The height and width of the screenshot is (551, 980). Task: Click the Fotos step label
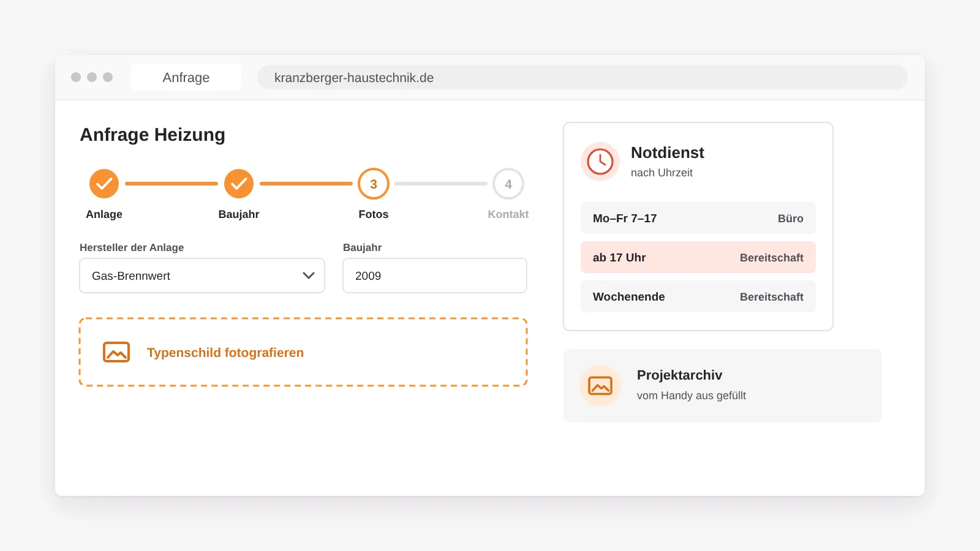click(x=374, y=214)
